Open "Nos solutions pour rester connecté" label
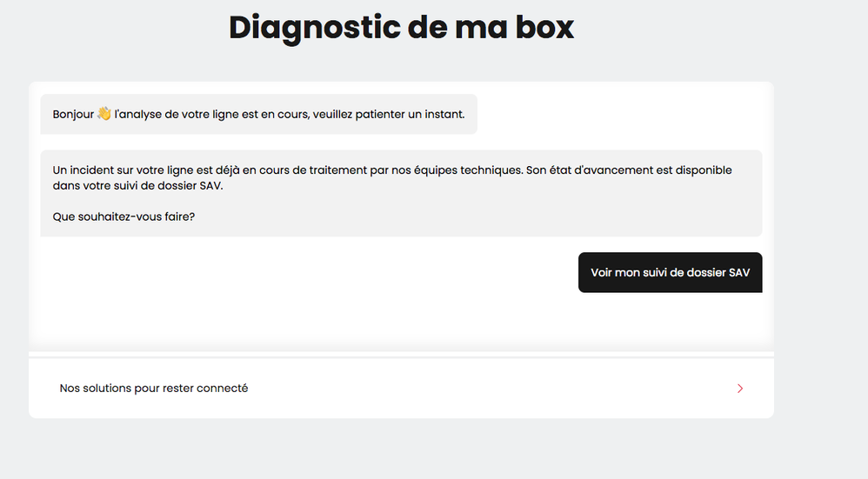The width and height of the screenshot is (868, 479). pyautogui.click(x=154, y=389)
